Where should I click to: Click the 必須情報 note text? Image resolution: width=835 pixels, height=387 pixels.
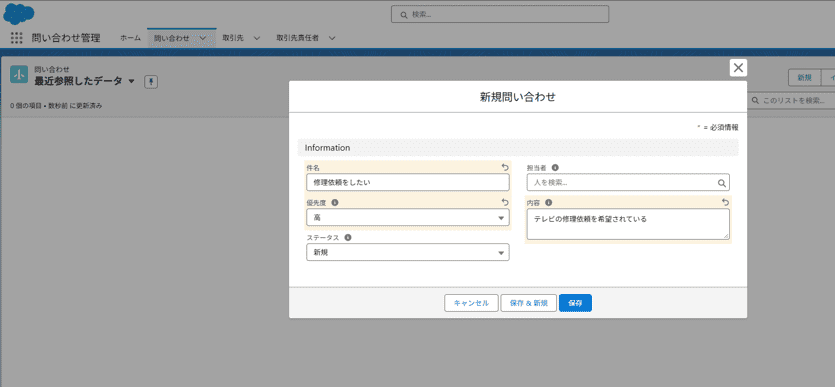718,128
